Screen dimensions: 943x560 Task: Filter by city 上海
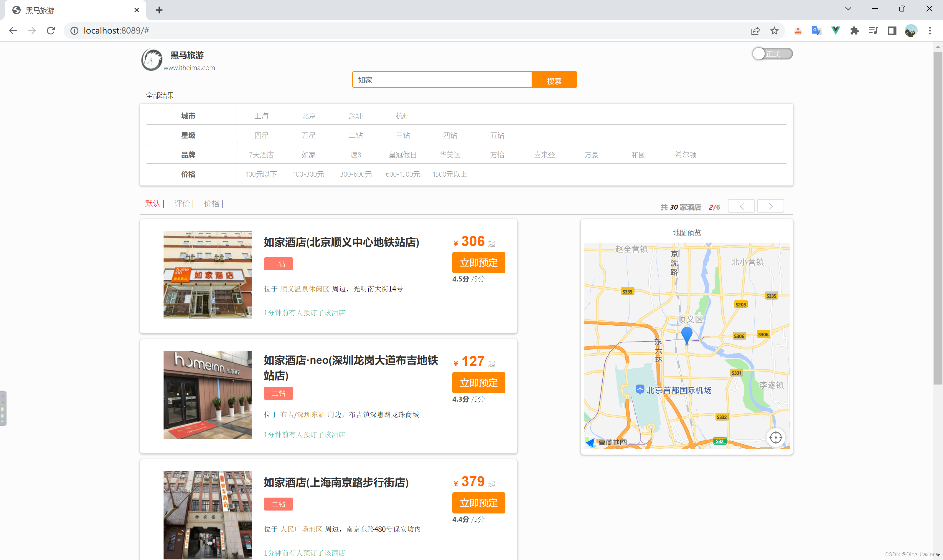261,116
